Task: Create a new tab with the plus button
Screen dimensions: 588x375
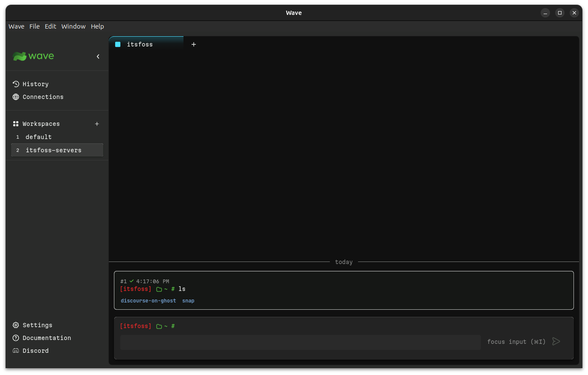Action: click(194, 44)
